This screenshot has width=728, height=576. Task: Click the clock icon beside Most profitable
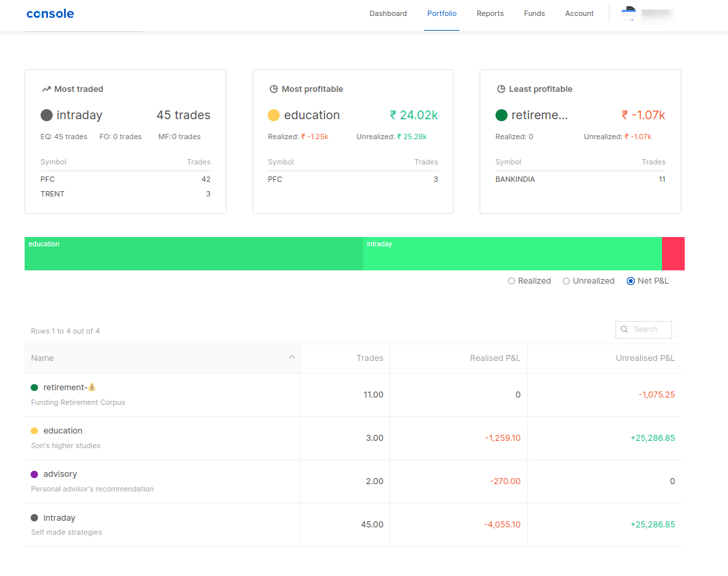coord(273,89)
